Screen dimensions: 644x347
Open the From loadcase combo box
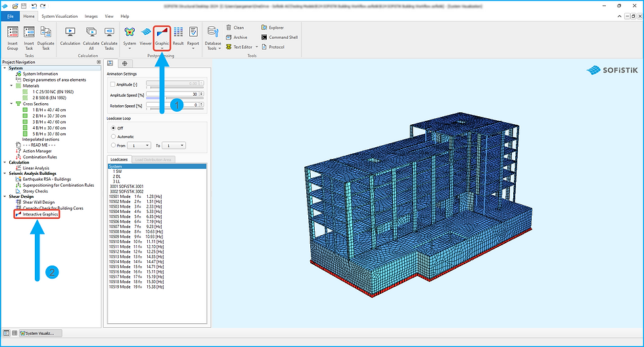(139, 146)
